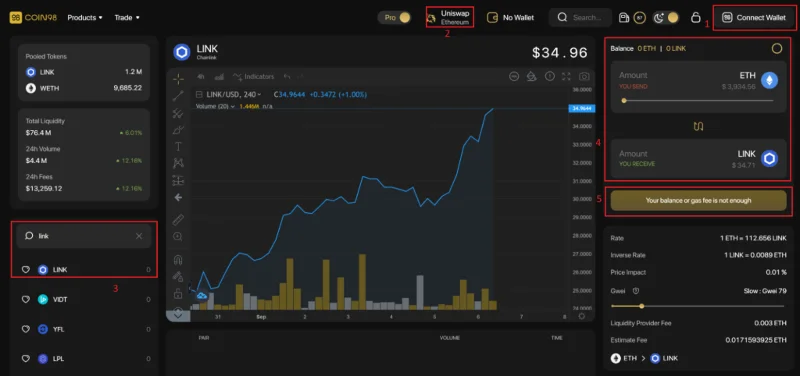Toggle stay-in-drawing-mode pencil lock
This screenshot has height=376, width=800.
(x=178, y=277)
